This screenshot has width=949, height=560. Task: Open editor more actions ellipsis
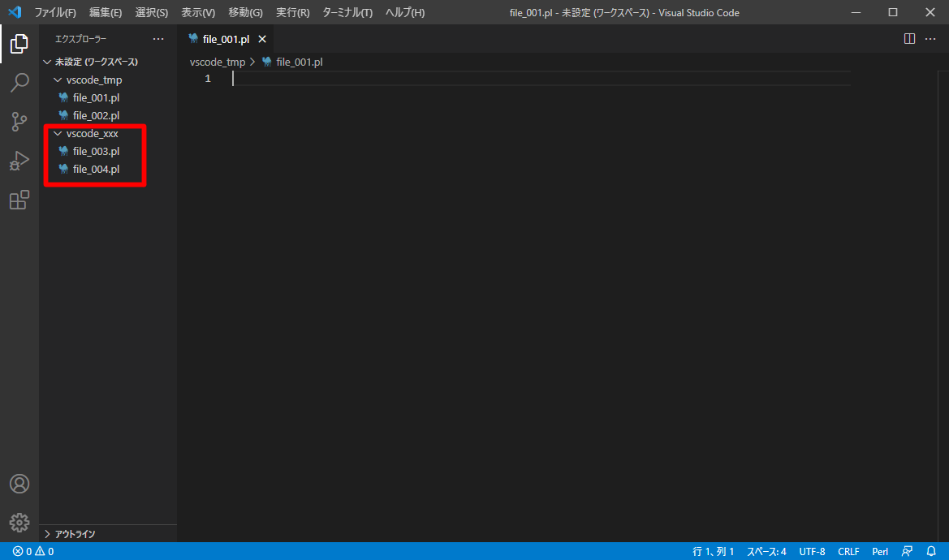pyautogui.click(x=930, y=39)
